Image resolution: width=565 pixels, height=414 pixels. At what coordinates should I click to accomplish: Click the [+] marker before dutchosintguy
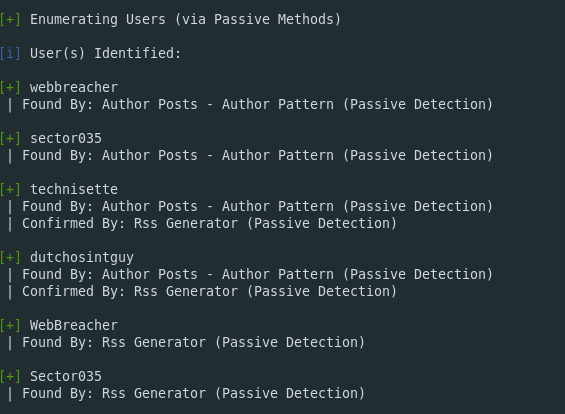coord(10,258)
